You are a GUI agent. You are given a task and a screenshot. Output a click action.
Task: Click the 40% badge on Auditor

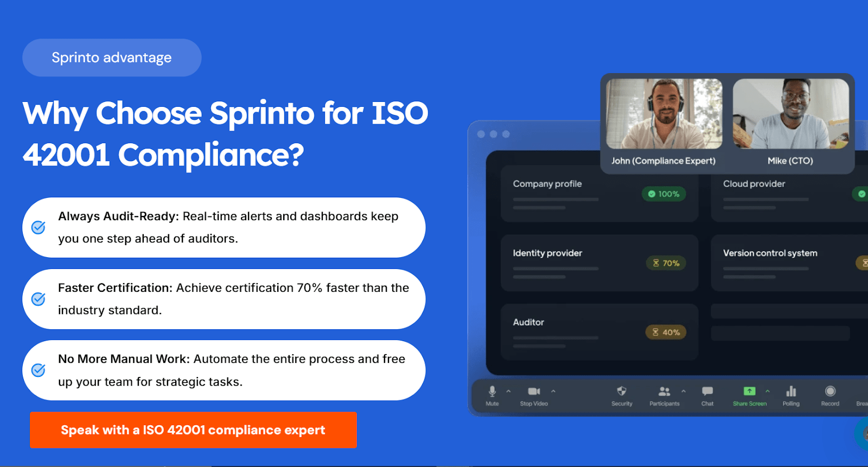click(x=666, y=332)
